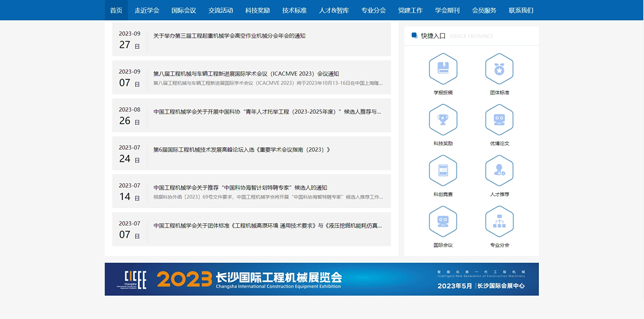Open the 2023-09-27 高空作业机械分会年会 notice
The width and height of the screenshot is (644, 319).
point(229,36)
